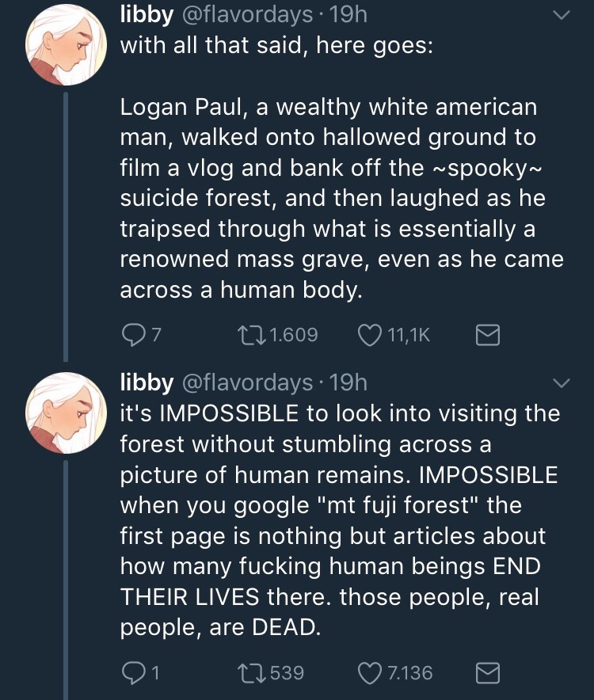Share the Logan Paul tweet via envelope icon

[486, 335]
